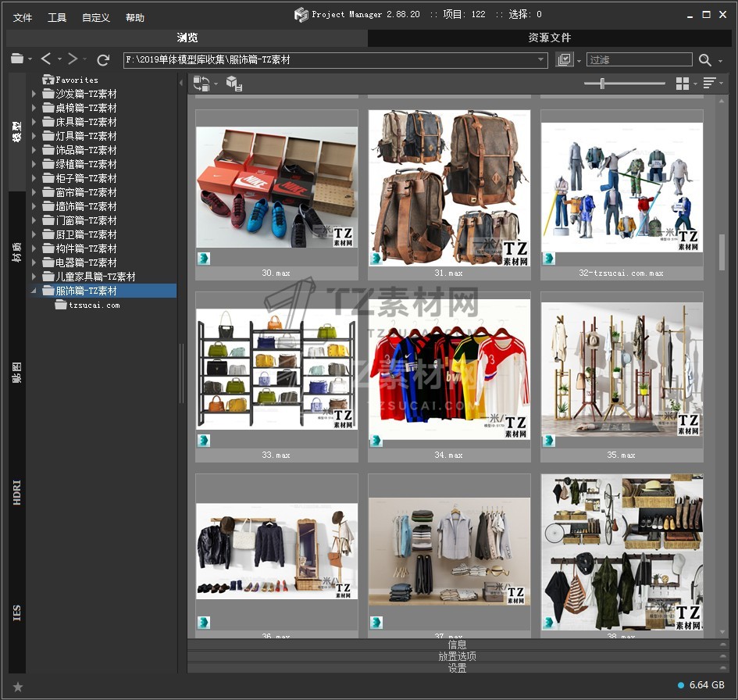Select the tzsucai.com subfolder
Screen dimensions: 738x700
(x=94, y=305)
